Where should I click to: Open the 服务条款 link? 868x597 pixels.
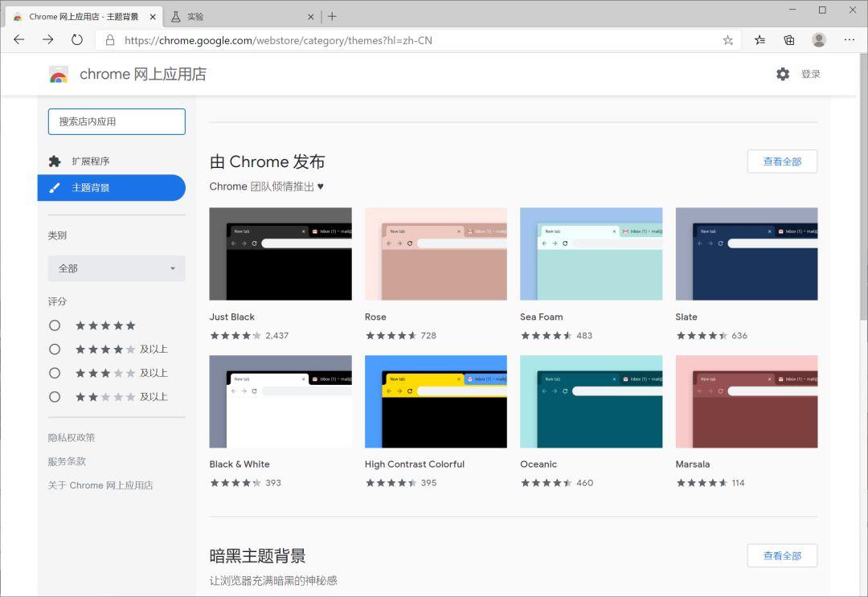(67, 461)
